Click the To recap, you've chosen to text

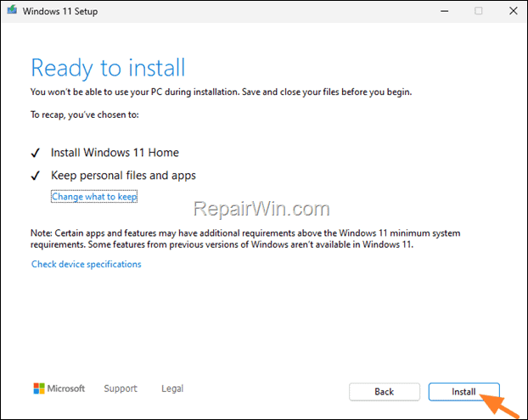tap(85, 115)
